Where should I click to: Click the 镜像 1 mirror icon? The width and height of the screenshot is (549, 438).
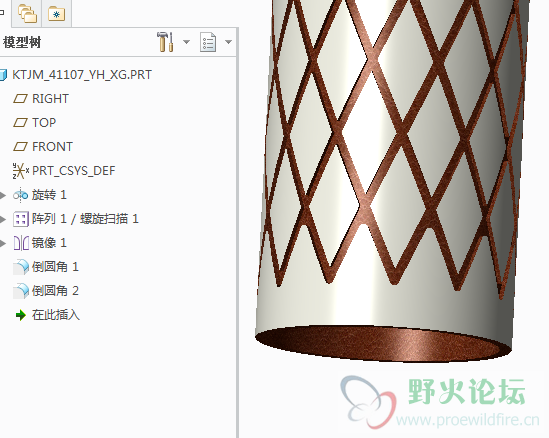pyautogui.click(x=21, y=243)
